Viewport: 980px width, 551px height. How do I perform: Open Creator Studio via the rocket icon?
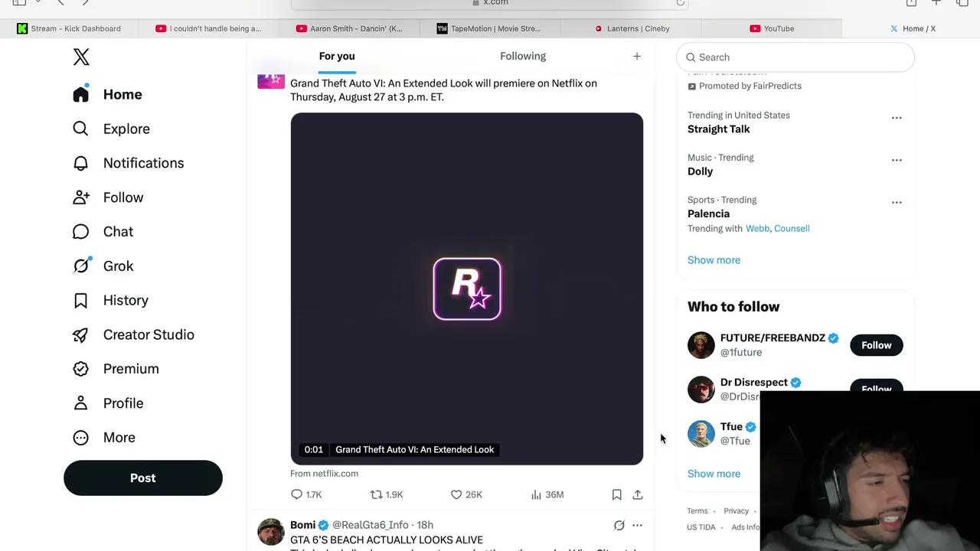(x=80, y=334)
